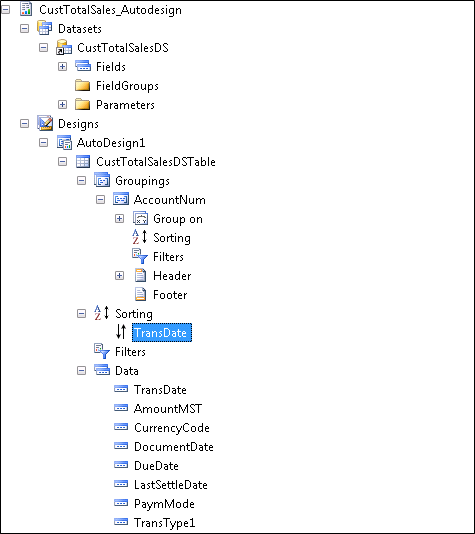Click the Sorting icon under AccountNum
The height and width of the screenshot is (534, 475).
[140, 237]
